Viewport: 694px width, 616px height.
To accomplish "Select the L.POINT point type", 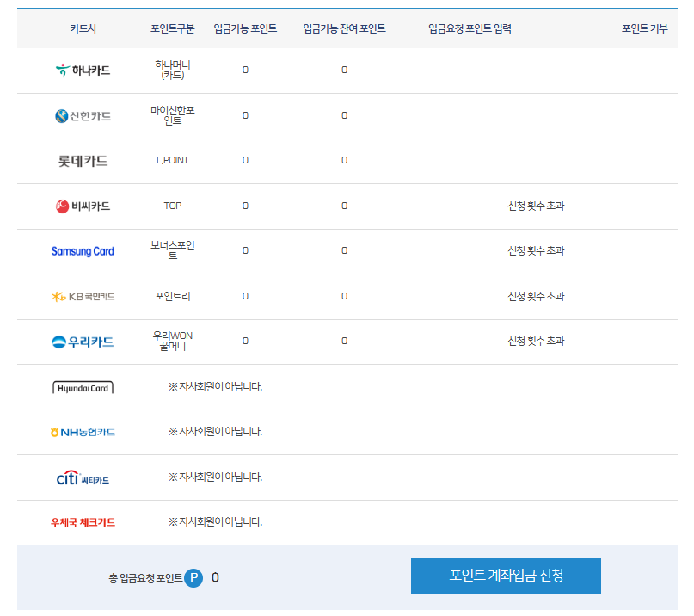I will click(x=173, y=160).
